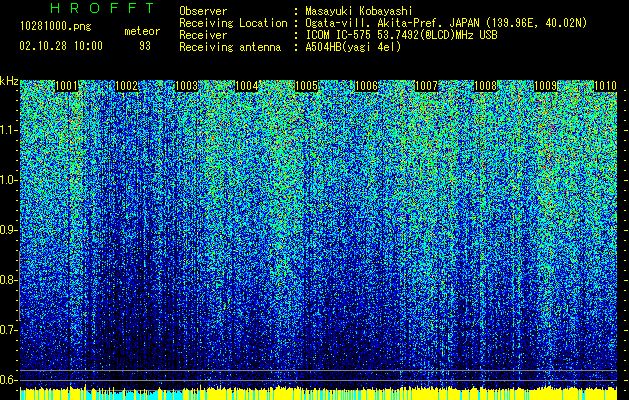Click the ICOM IC-575 receiver details

point(401,35)
